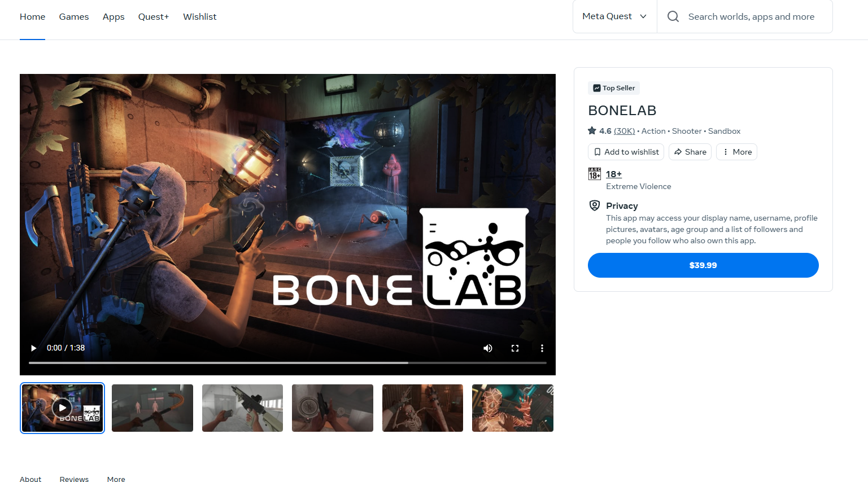Go to the Home tab
This screenshot has width=868, height=482.
(32, 17)
